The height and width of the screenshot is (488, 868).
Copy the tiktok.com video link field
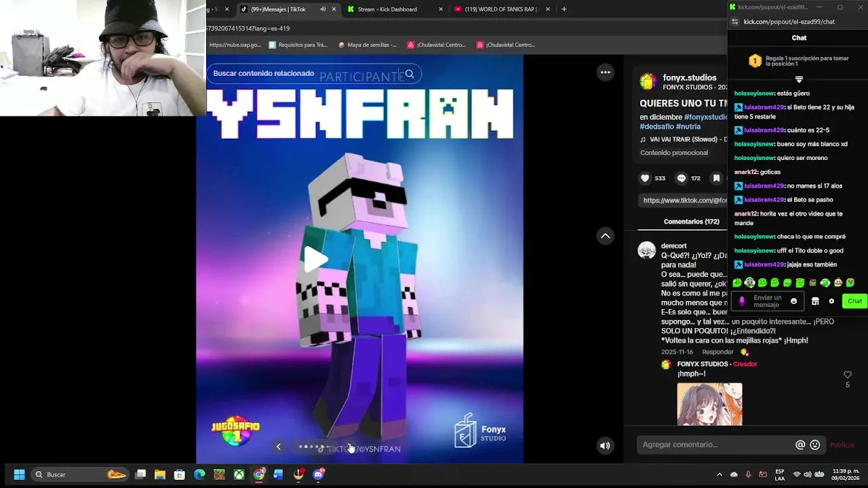(x=684, y=201)
